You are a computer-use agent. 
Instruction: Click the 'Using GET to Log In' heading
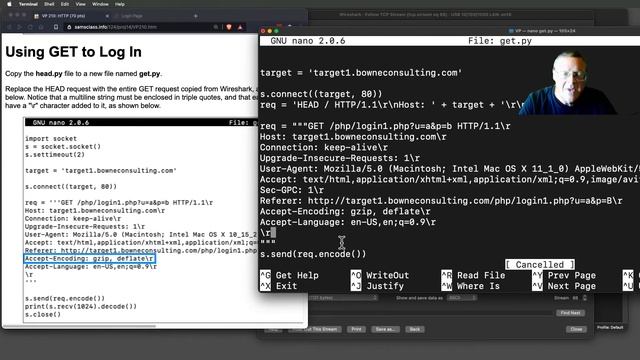point(73,52)
